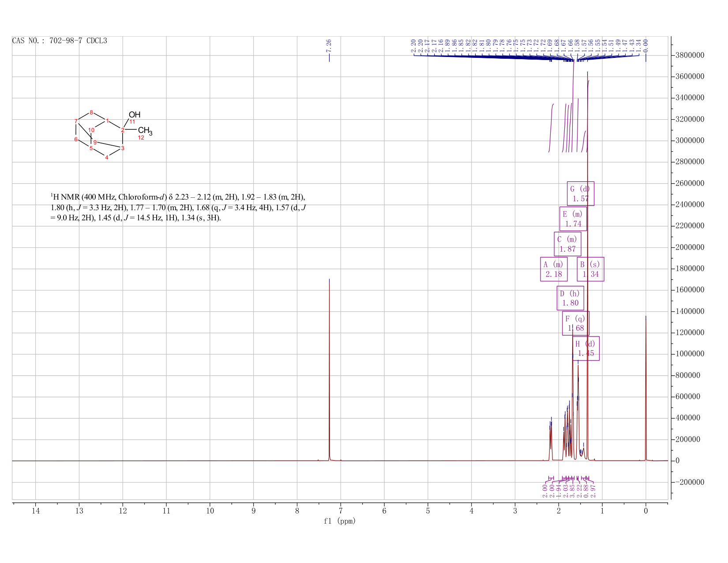Select multiplet box G (d) 1.57

pyautogui.click(x=581, y=193)
